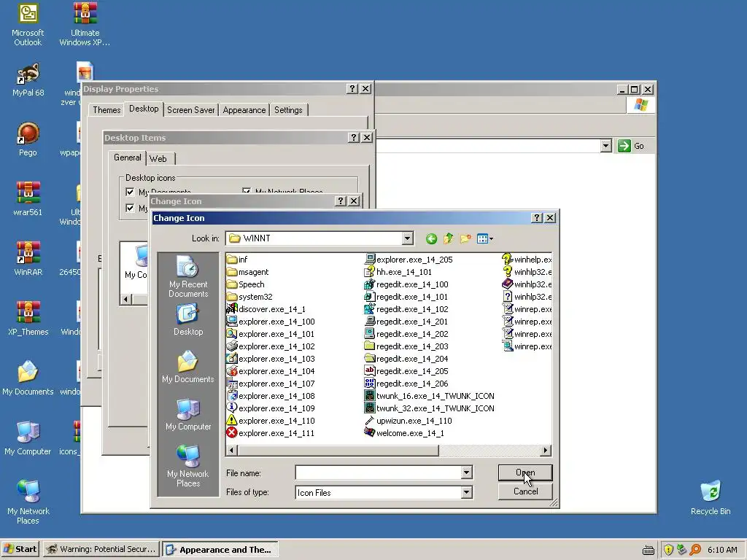Click the Open button
Image resolution: width=747 pixels, height=560 pixels.
coord(525,472)
